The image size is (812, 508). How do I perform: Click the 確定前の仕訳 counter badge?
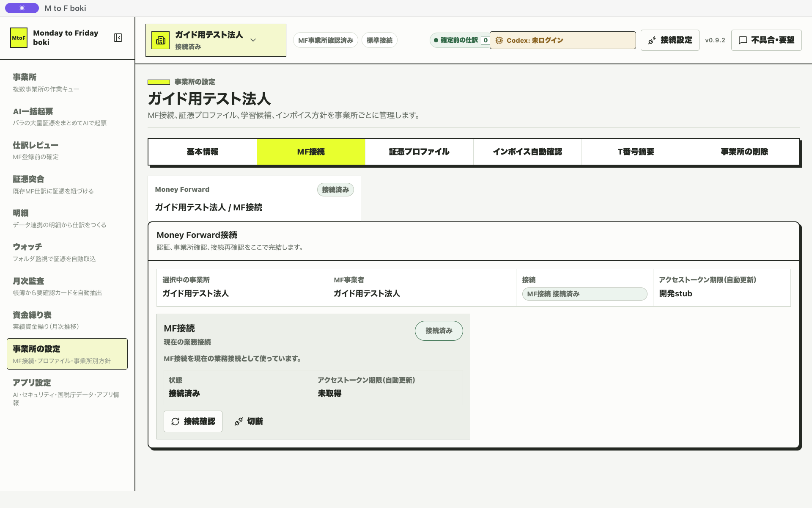click(x=460, y=40)
